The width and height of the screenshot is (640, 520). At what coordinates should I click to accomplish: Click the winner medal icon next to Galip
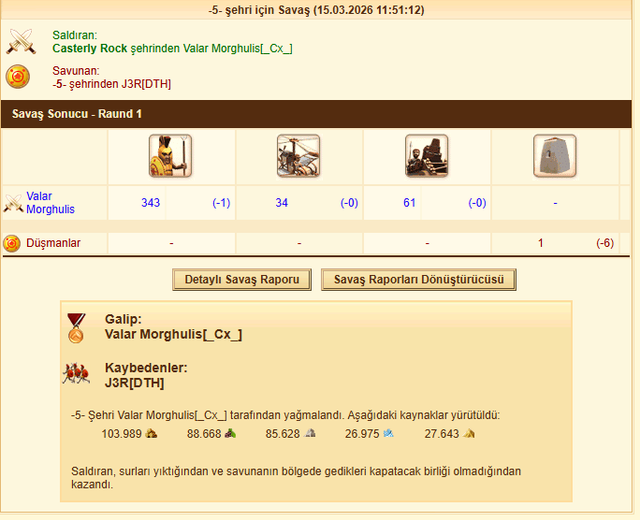point(76,328)
